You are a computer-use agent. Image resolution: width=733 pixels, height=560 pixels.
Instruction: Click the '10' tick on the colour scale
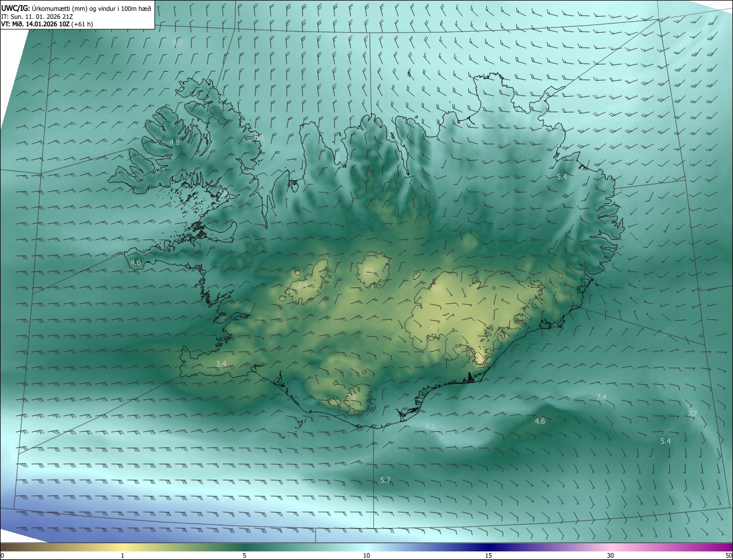point(366,555)
